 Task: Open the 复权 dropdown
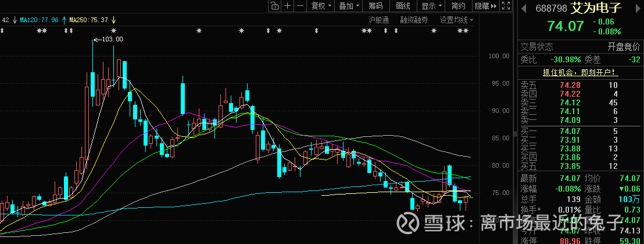tap(321, 6)
